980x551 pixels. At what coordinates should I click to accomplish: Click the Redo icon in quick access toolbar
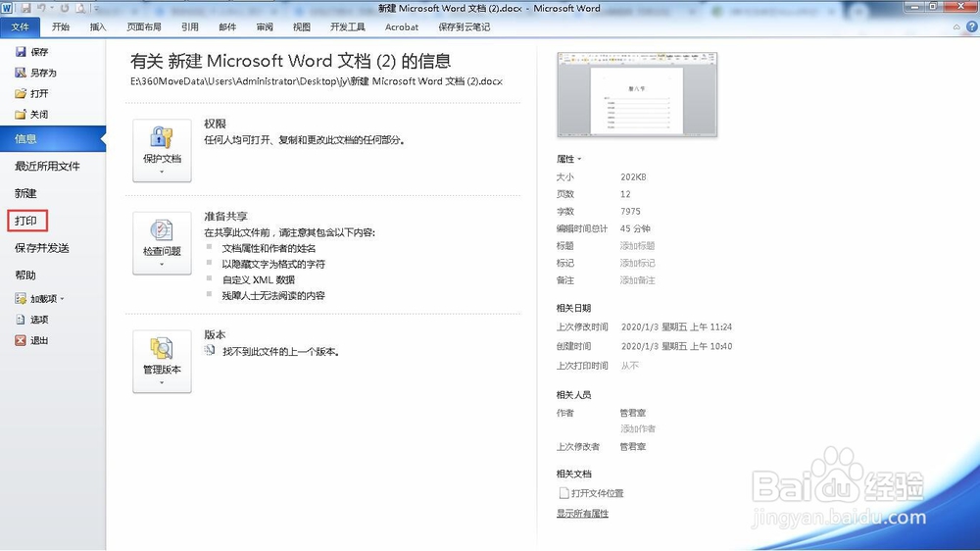(x=65, y=8)
